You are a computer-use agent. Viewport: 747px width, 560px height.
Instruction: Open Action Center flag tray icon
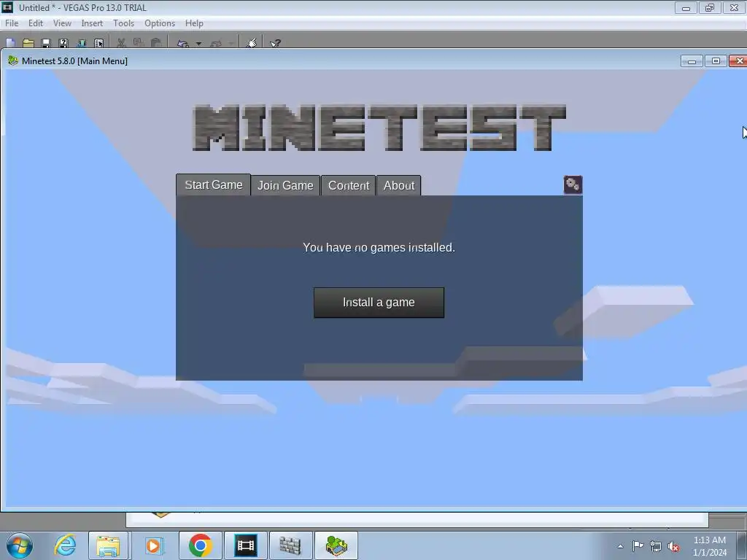click(638, 545)
